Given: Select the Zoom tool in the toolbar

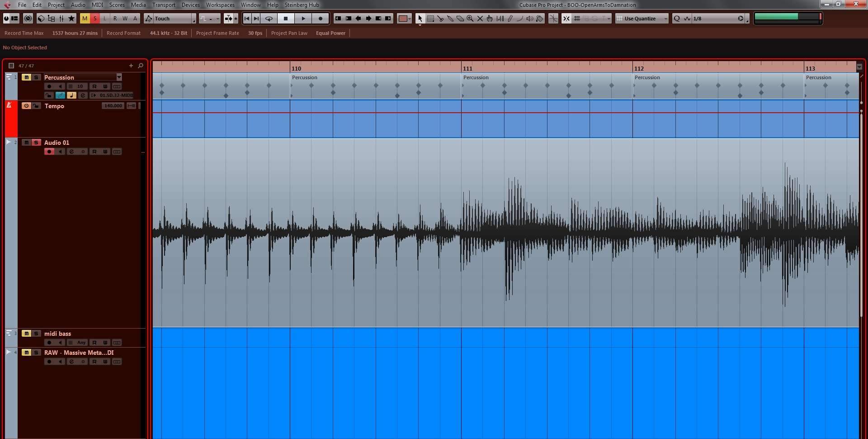Looking at the screenshot, I should [470, 19].
